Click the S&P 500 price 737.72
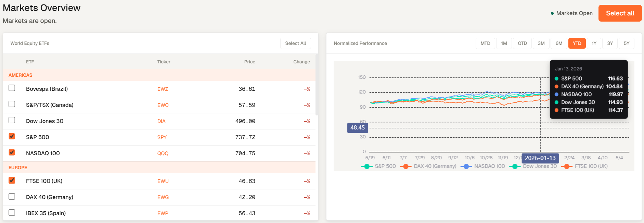 coord(245,137)
